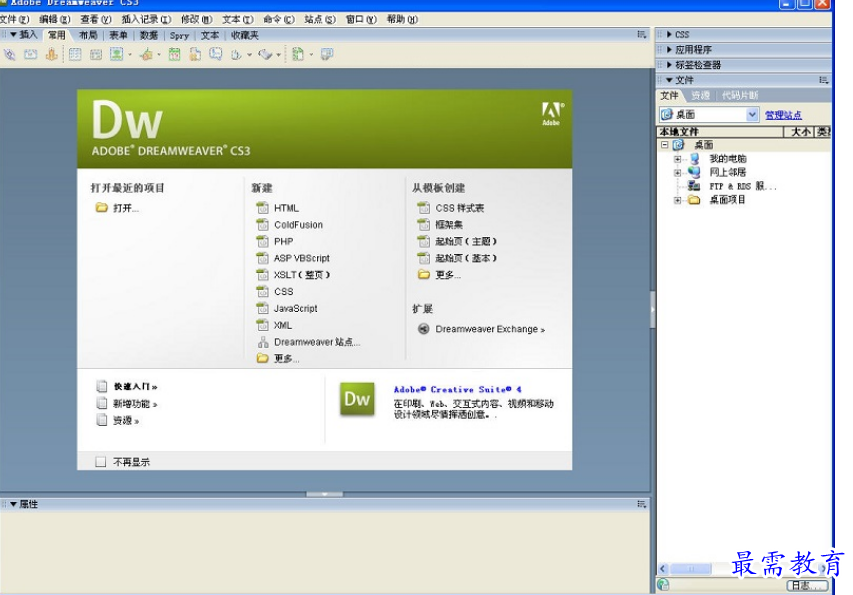Insert a Named Anchor from toolbar
The height and width of the screenshot is (595, 853).
click(52, 54)
